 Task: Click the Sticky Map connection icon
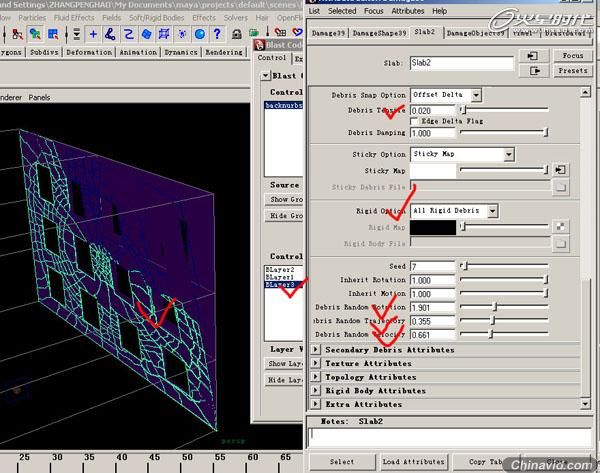click(x=560, y=170)
